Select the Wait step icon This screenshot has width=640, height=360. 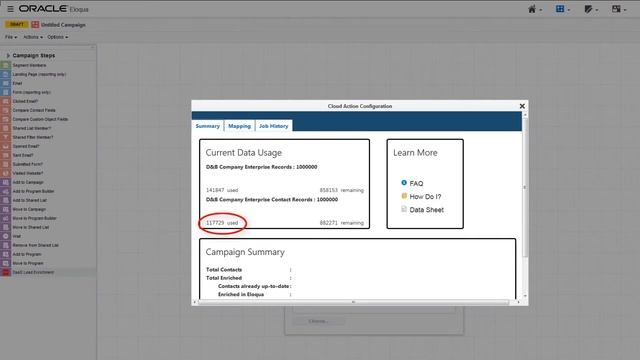[6, 236]
